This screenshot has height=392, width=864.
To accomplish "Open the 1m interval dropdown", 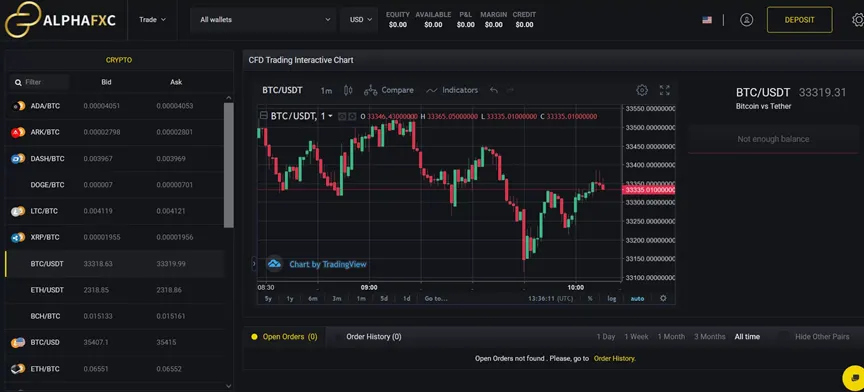I will coord(326,90).
